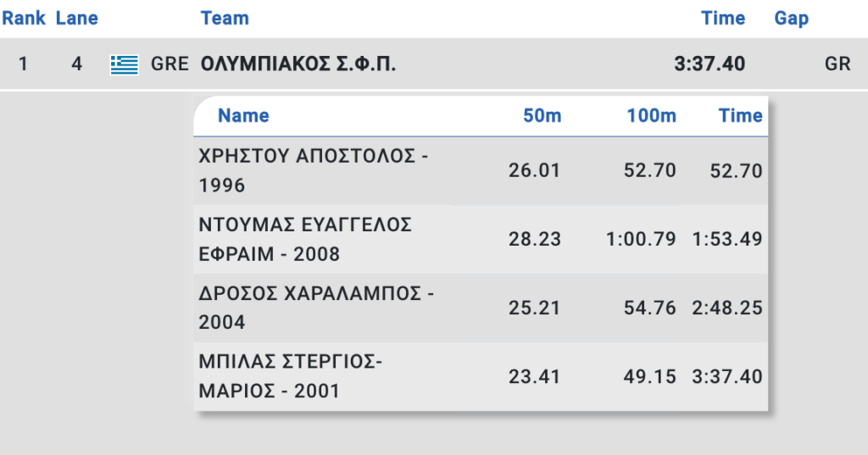868x455 pixels.
Task: Click the Team column header
Action: click(x=224, y=19)
